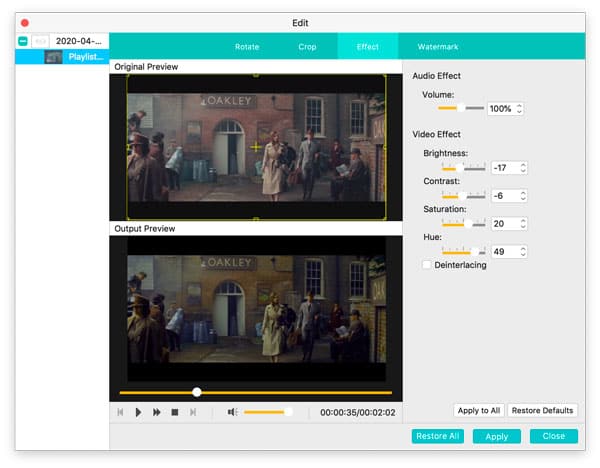Screen dimensions: 600x468
Task: Click the Volume 100% stepper arrows
Action: (x=519, y=109)
